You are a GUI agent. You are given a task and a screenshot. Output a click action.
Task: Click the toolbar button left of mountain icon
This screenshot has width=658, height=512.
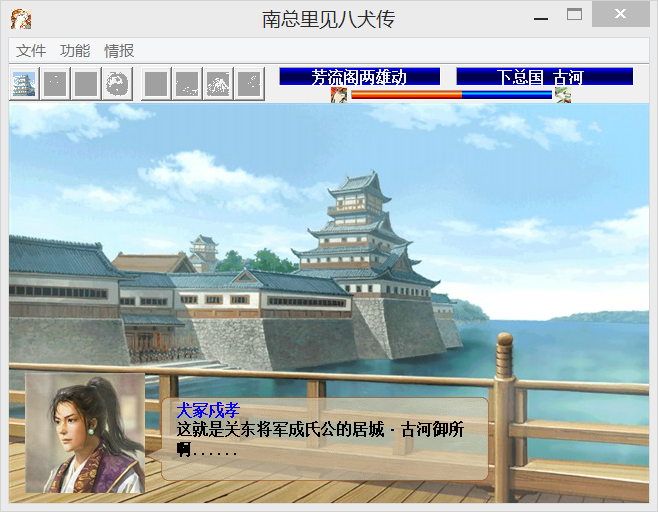[187, 84]
